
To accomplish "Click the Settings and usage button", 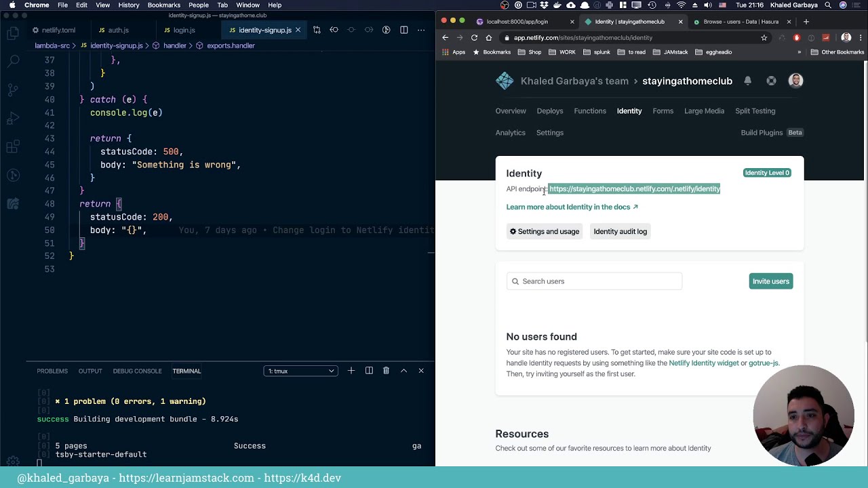I will click(545, 232).
